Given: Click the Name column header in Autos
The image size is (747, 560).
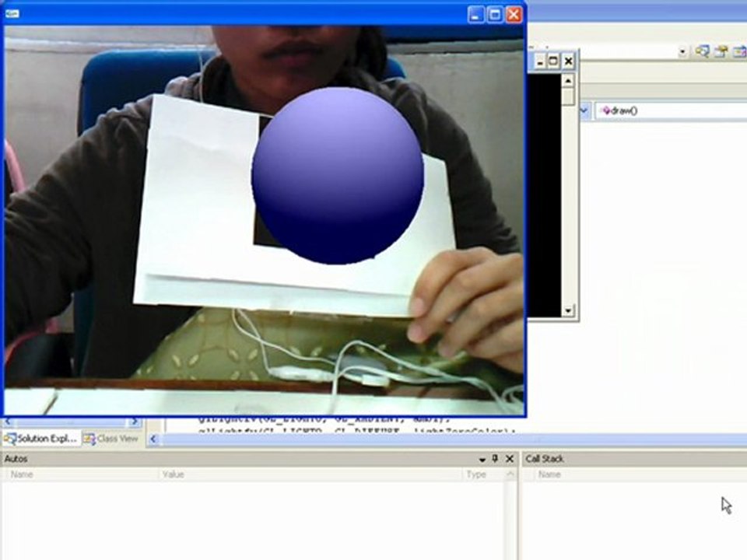Looking at the screenshot, I should [80, 474].
